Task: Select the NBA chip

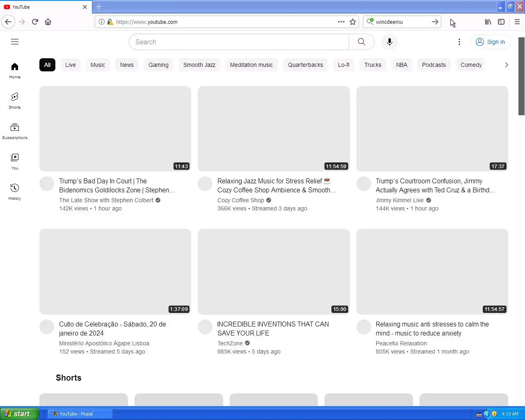Action: click(402, 65)
